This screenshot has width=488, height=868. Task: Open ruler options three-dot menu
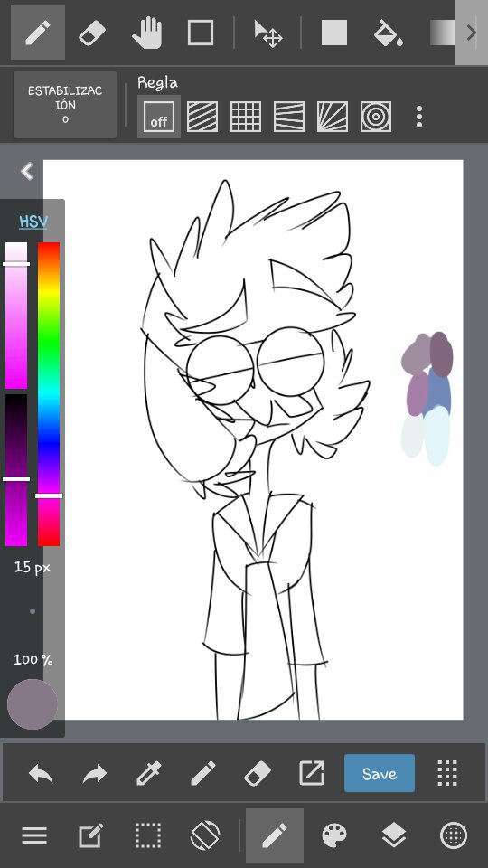point(419,117)
